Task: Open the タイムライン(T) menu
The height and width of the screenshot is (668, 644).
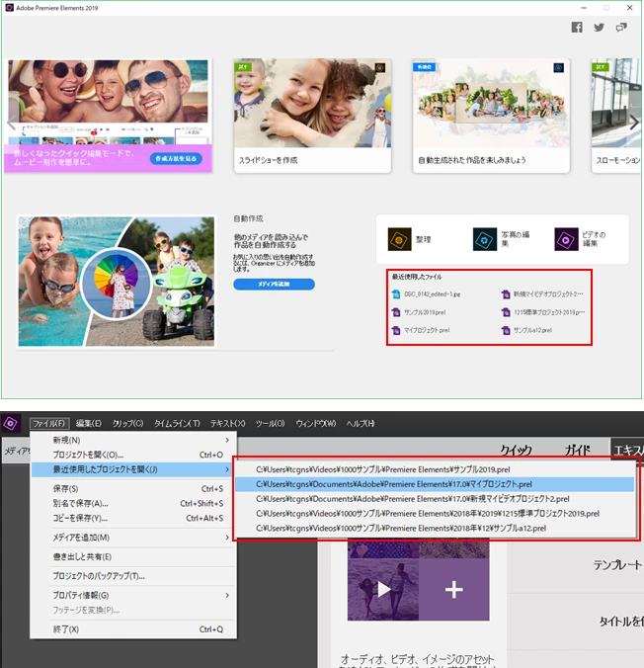Action: tap(177, 424)
